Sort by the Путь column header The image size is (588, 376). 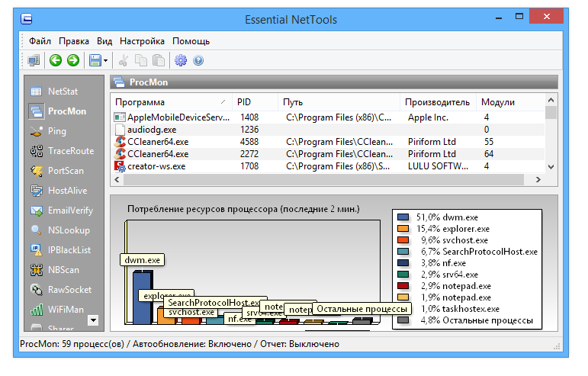click(x=339, y=102)
